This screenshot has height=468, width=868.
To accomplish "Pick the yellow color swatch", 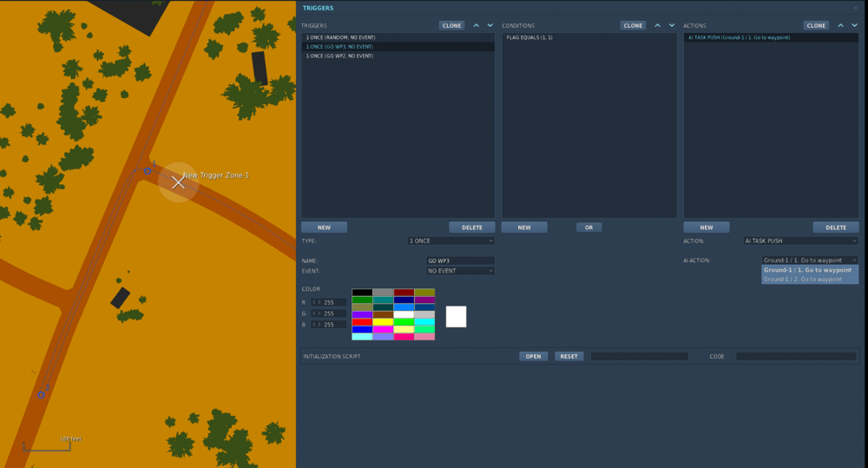I will tap(383, 322).
